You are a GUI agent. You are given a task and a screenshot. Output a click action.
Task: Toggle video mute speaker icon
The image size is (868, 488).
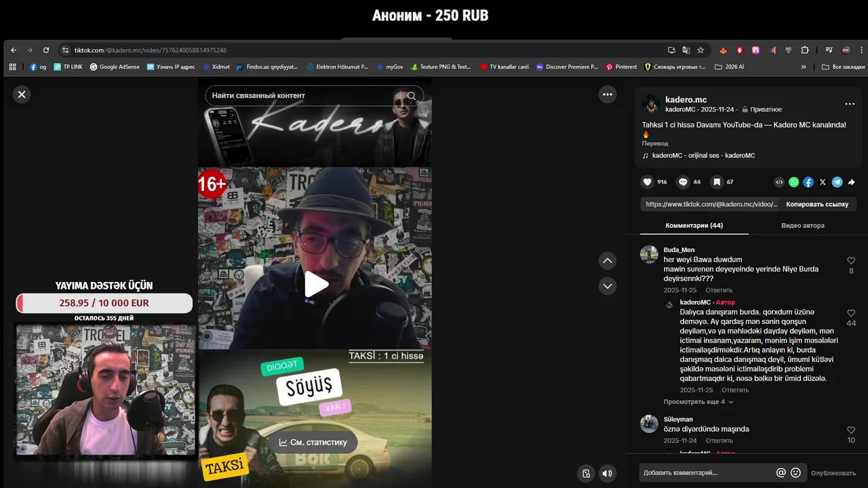[607, 474]
